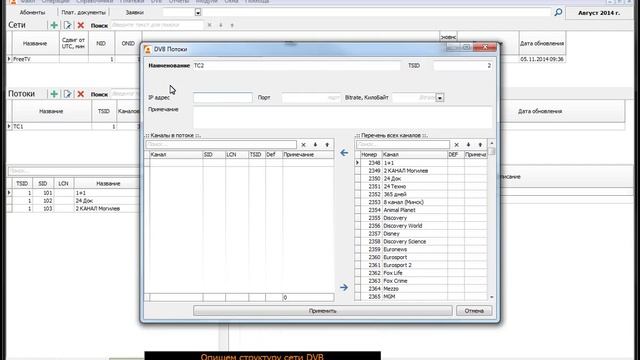The width and height of the screenshot is (640, 360).
Task: Select channel 24 Техно
Action: pyautogui.click(x=420, y=187)
